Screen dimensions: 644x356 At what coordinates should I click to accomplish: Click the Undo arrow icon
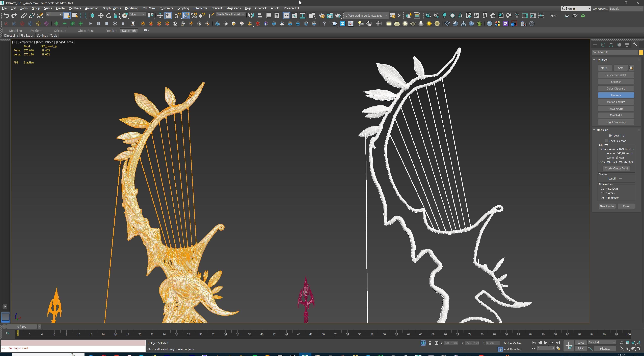coord(6,15)
